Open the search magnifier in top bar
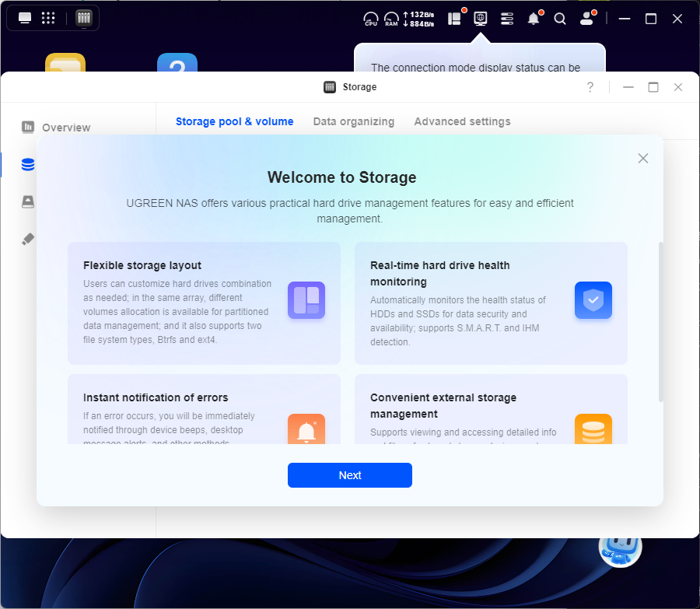 tap(560, 19)
